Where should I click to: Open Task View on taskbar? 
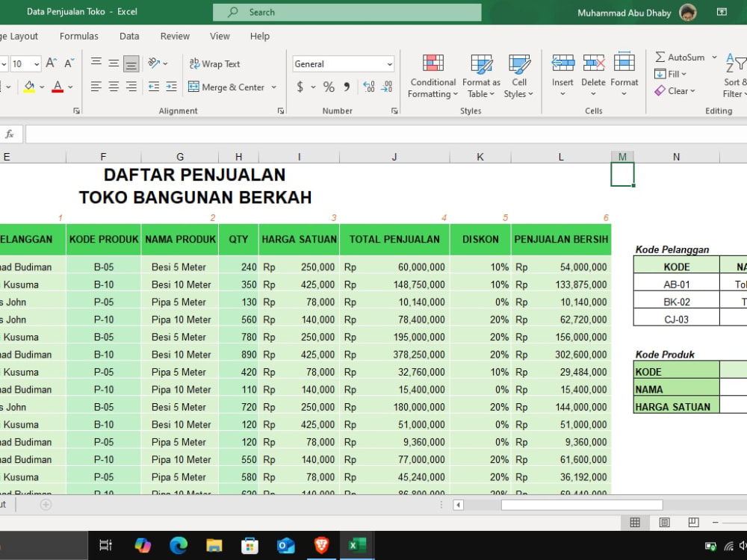tap(105, 545)
